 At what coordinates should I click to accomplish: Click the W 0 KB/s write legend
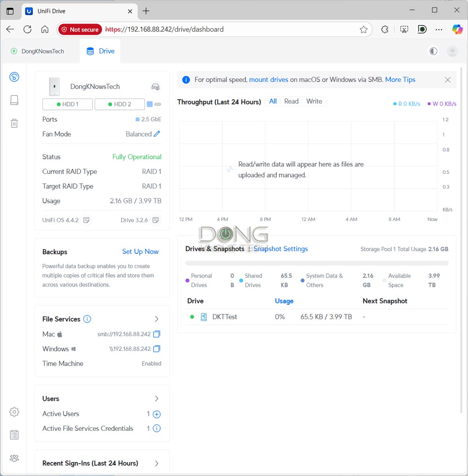[442, 104]
